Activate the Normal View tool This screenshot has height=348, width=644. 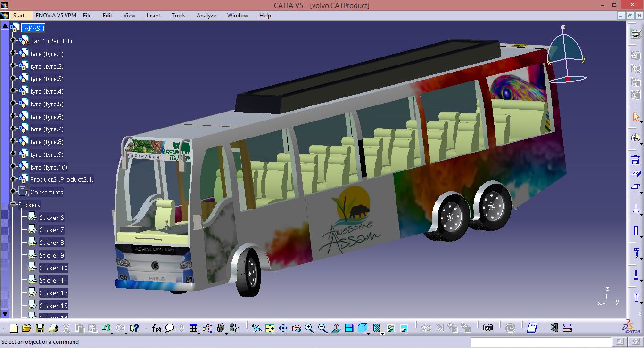click(336, 328)
